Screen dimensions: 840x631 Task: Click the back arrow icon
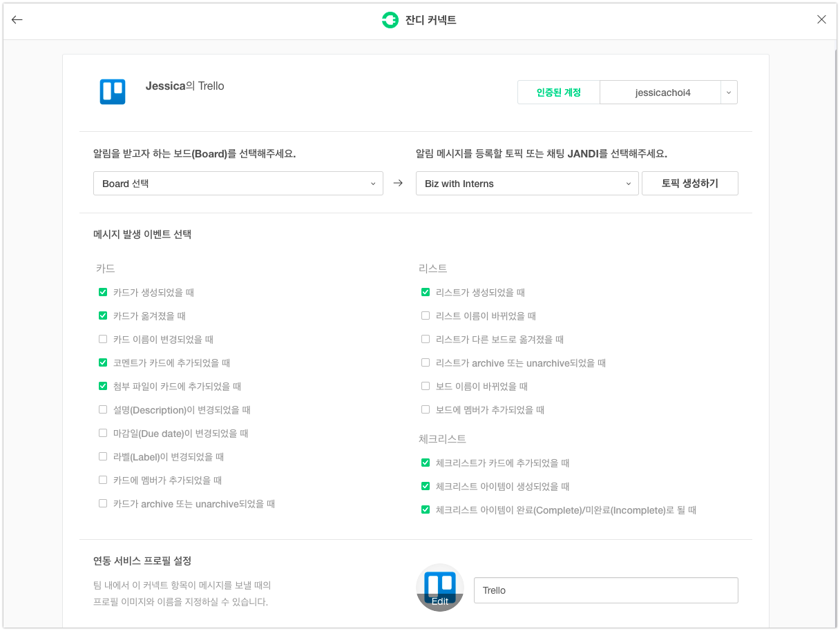coord(17,20)
